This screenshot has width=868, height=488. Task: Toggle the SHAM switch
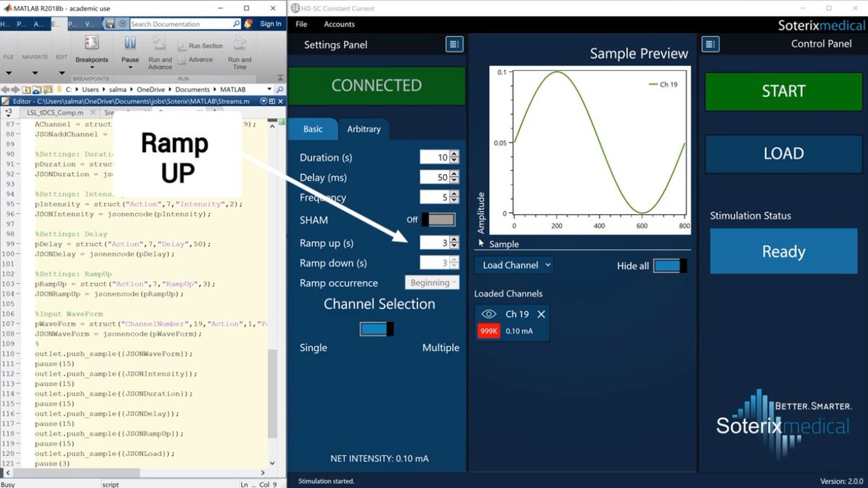point(438,219)
